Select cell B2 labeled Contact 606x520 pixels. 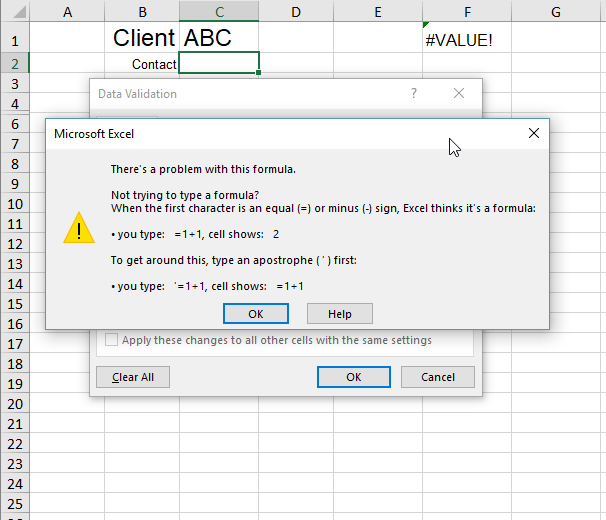142,63
